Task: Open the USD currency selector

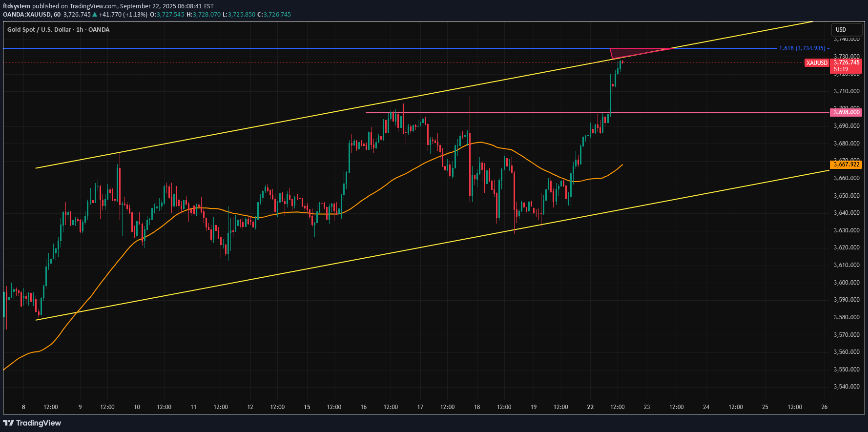Action: 841,30
